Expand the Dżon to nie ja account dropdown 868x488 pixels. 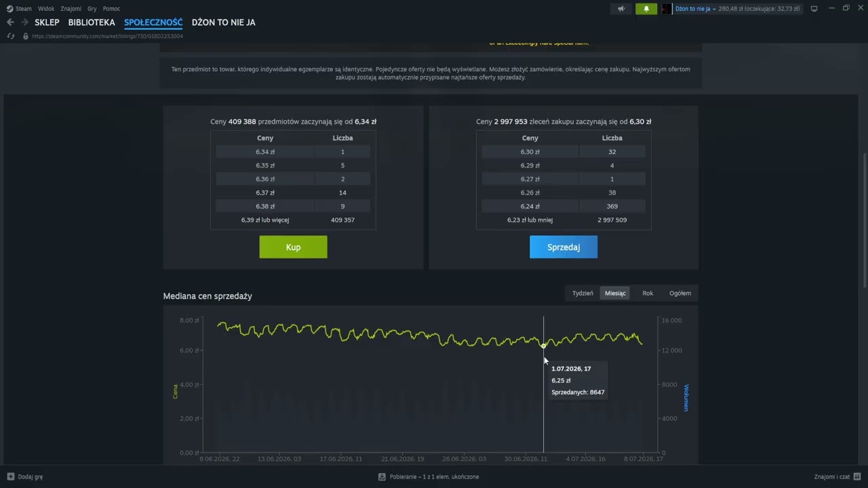tap(696, 9)
